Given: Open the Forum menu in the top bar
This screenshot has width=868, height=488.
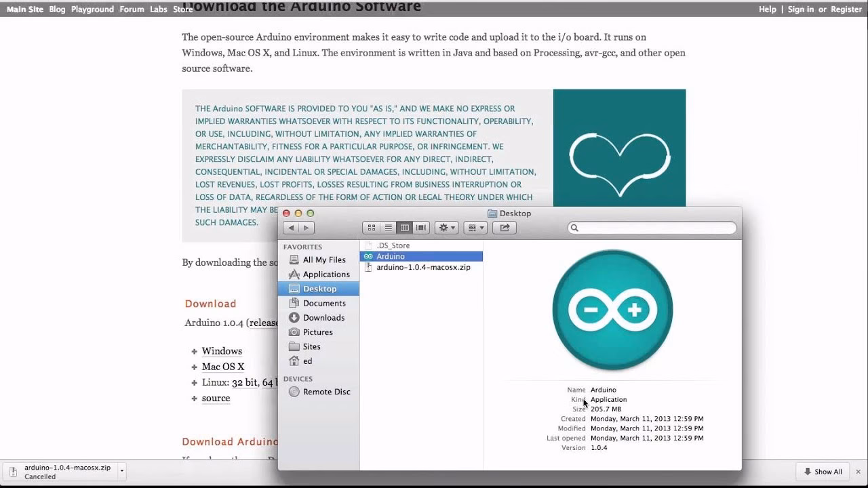Looking at the screenshot, I should [132, 9].
